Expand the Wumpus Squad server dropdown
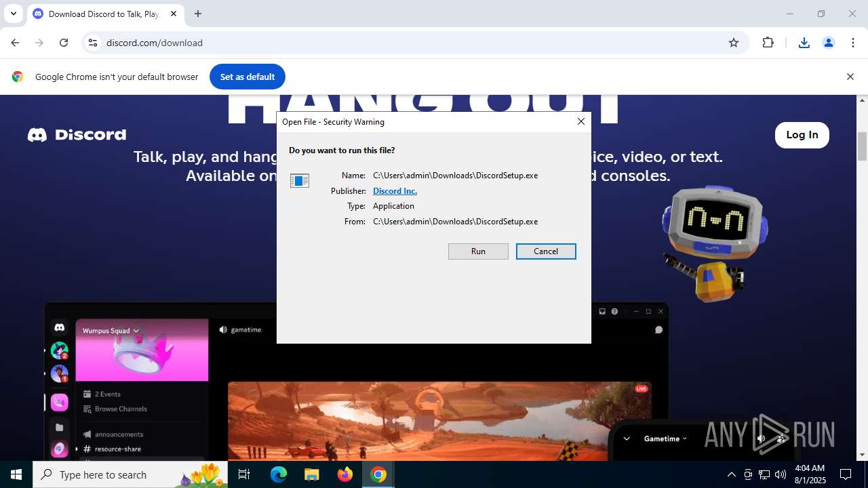868x488 pixels. 111,331
